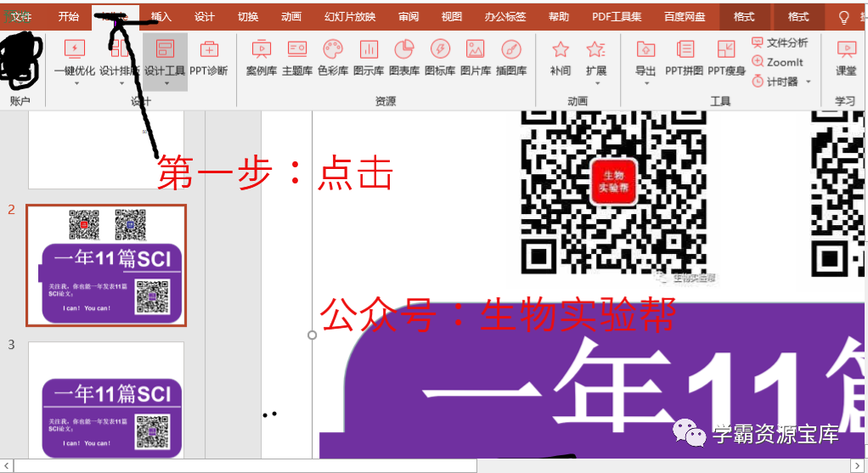Open the 色彩库 palette library
The height and width of the screenshot is (473, 868).
333,58
